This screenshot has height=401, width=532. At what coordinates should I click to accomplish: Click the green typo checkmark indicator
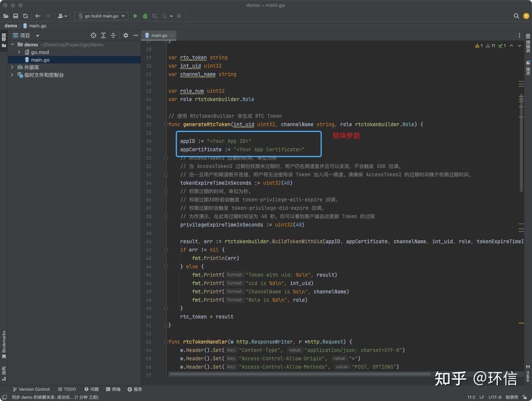(502, 46)
